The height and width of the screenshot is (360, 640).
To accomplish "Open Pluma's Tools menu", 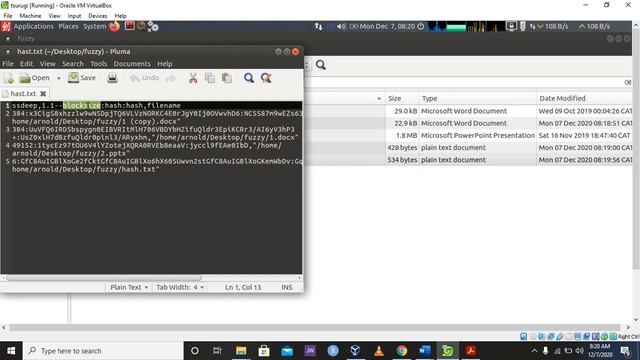I will point(98,64).
